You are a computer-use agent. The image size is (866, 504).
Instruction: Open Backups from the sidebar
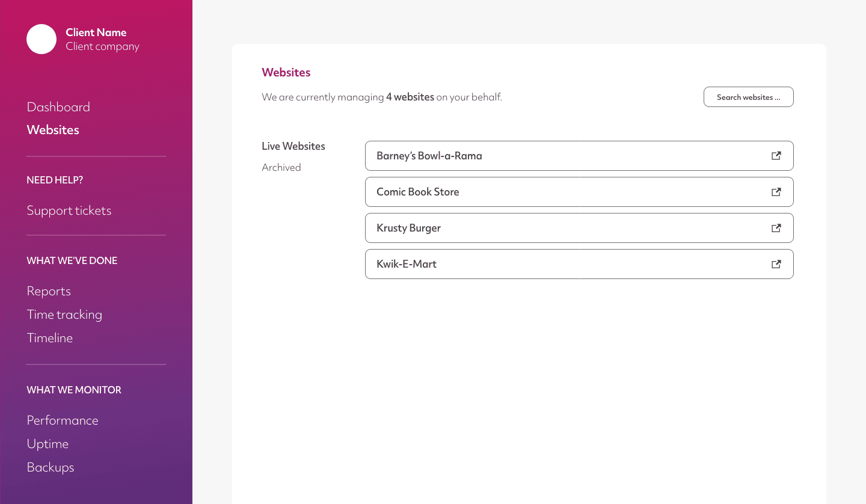point(51,467)
